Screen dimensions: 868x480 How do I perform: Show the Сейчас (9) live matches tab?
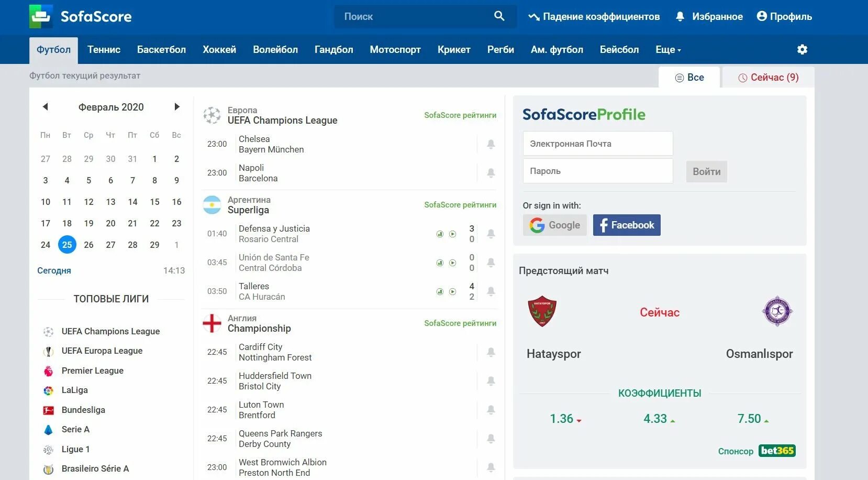(x=769, y=78)
